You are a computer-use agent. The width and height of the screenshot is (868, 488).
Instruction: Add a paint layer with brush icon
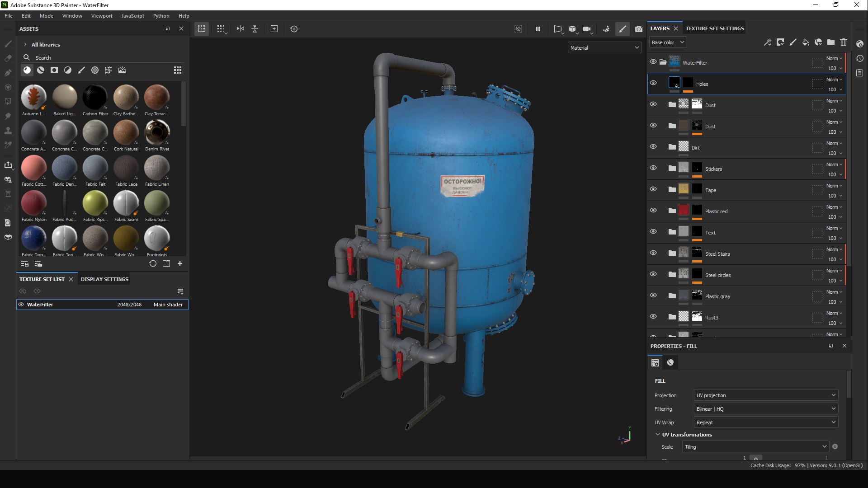[x=793, y=42]
